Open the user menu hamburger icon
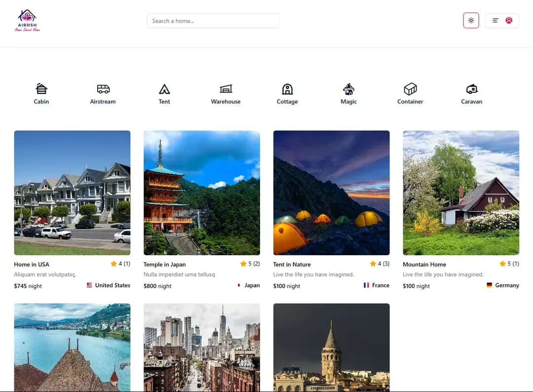The height and width of the screenshot is (392, 533). pos(495,20)
